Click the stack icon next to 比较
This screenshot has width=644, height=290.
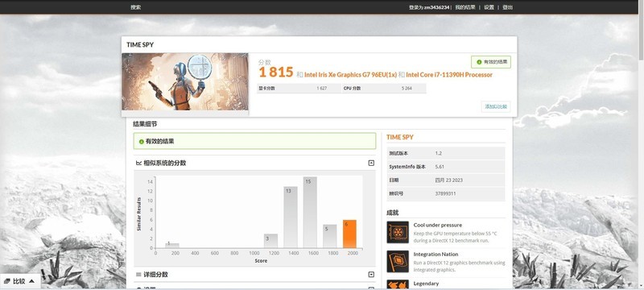pos(7,281)
